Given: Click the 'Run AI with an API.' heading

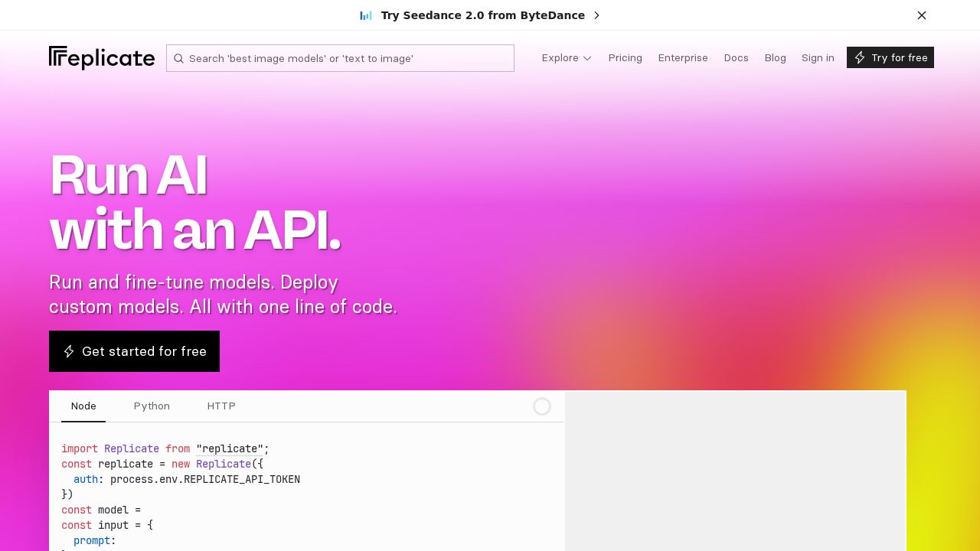Looking at the screenshot, I should point(195,202).
